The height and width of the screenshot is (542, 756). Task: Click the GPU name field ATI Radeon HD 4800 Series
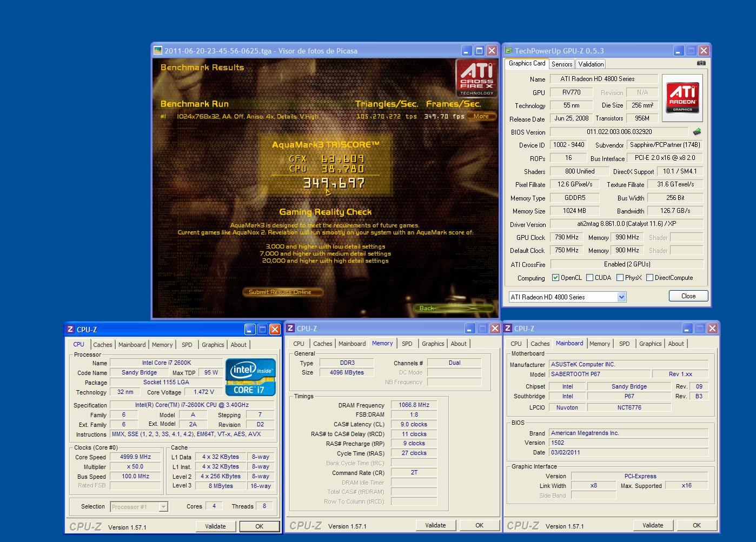[604, 79]
